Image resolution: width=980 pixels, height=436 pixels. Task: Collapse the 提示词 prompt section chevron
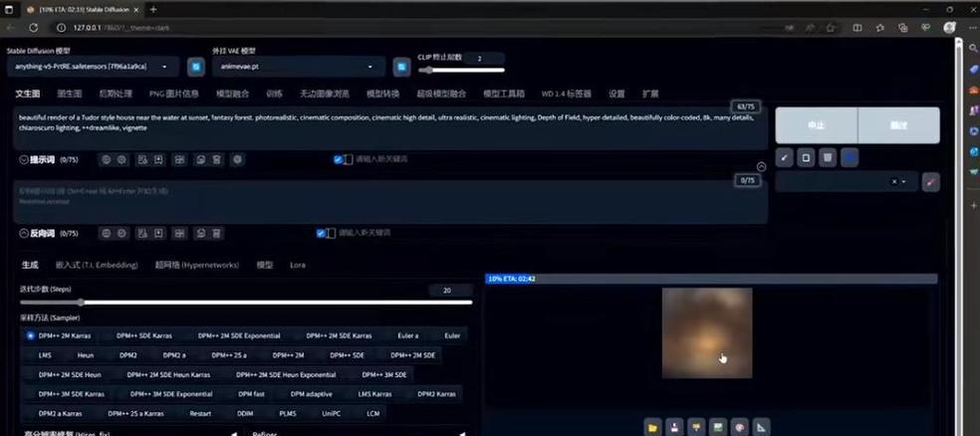[x=24, y=160]
